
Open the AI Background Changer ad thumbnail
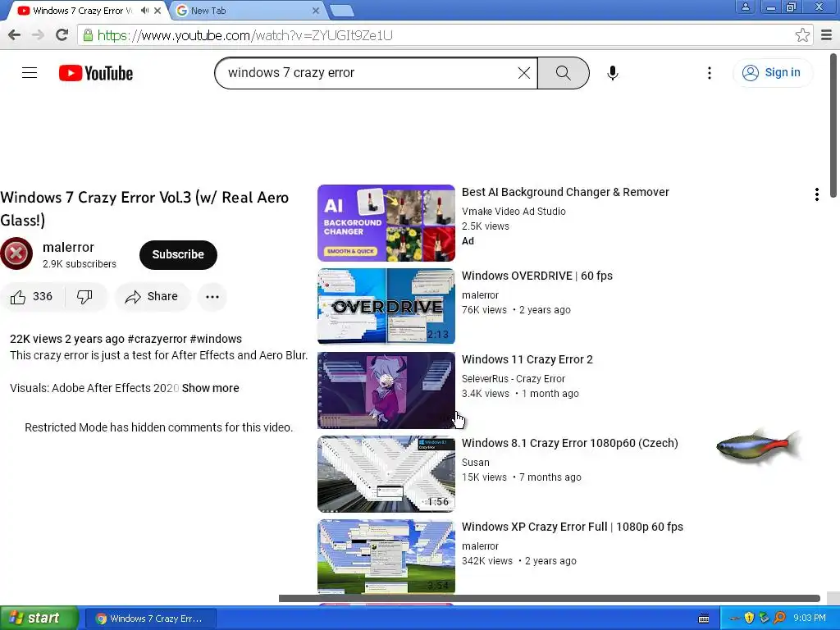[386, 223]
